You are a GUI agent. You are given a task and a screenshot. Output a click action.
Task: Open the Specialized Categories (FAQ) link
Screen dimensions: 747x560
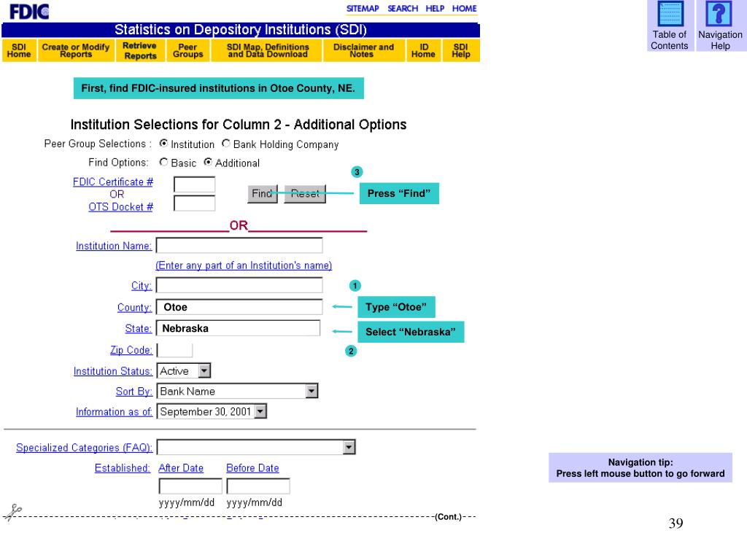[x=85, y=448]
